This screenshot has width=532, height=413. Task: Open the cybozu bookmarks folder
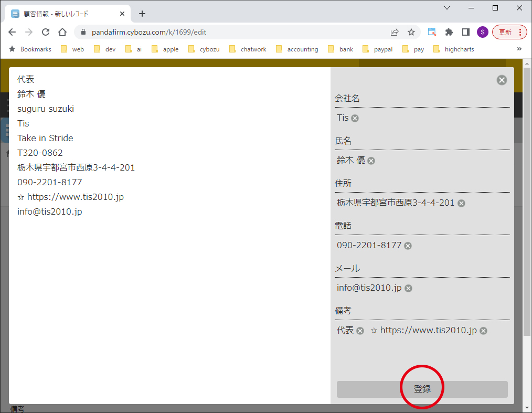pyautogui.click(x=204, y=49)
